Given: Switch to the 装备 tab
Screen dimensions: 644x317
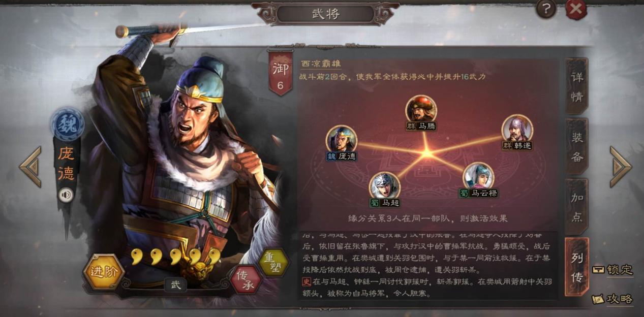Looking at the screenshot, I should [x=576, y=146].
